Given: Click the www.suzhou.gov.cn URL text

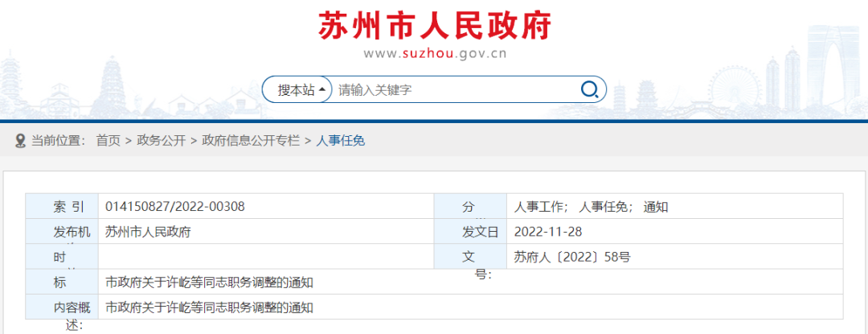Looking at the screenshot, I should [435, 54].
